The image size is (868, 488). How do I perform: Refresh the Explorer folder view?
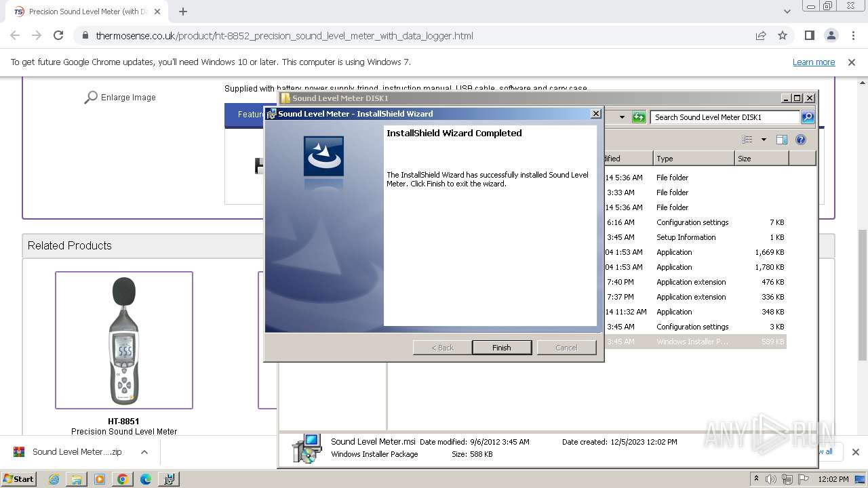point(639,117)
